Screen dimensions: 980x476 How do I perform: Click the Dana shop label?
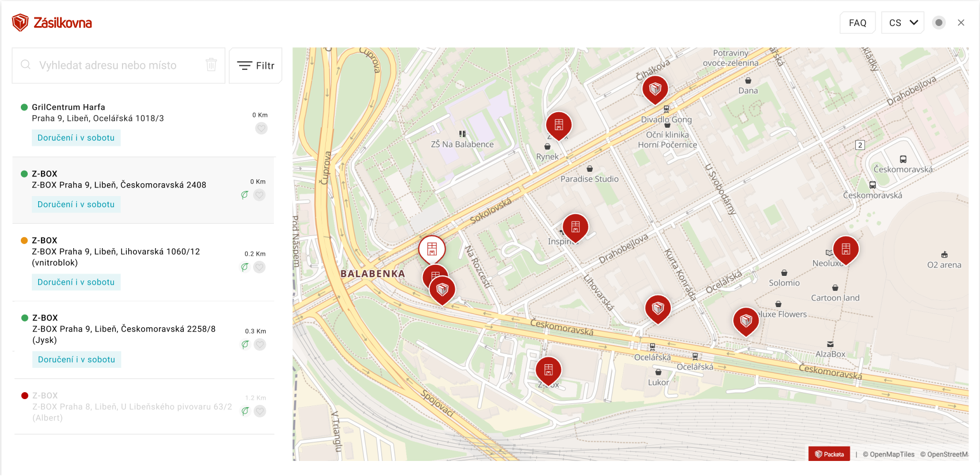[748, 90]
